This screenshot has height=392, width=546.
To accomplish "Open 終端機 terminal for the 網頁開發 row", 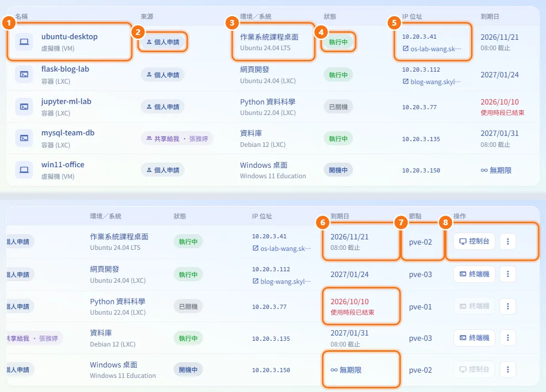I will click(x=474, y=274).
